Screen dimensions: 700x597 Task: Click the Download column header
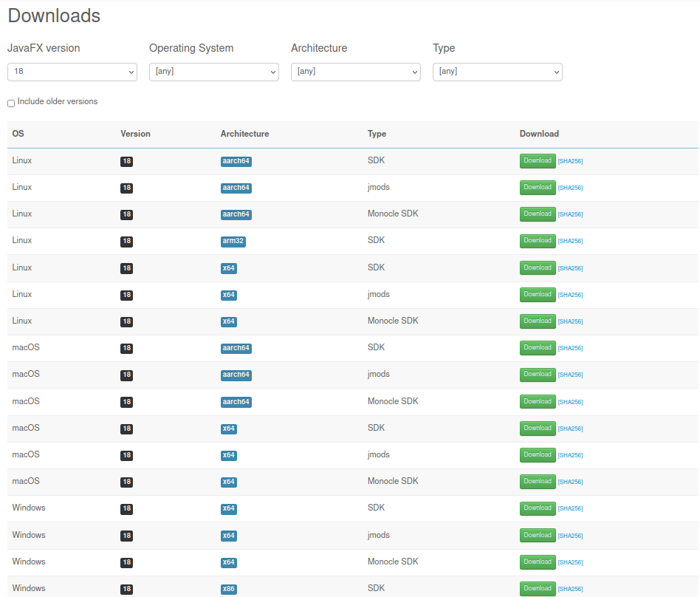click(539, 134)
